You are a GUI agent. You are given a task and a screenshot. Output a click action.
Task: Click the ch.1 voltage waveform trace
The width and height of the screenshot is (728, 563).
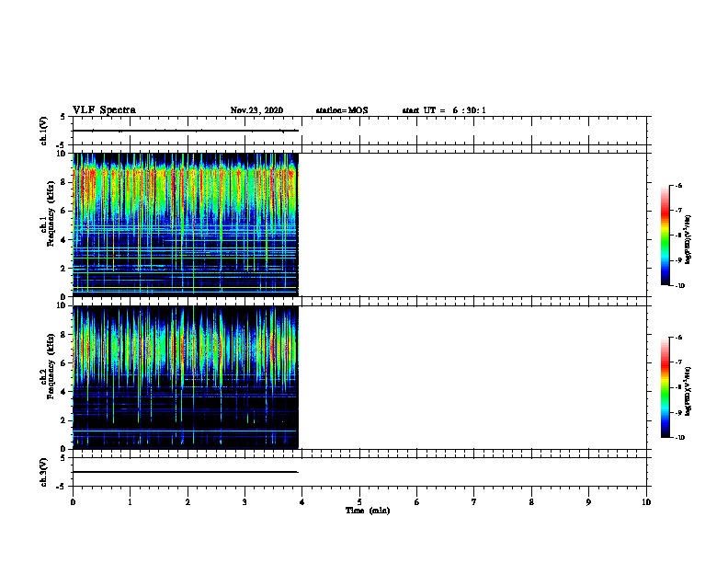point(186,131)
